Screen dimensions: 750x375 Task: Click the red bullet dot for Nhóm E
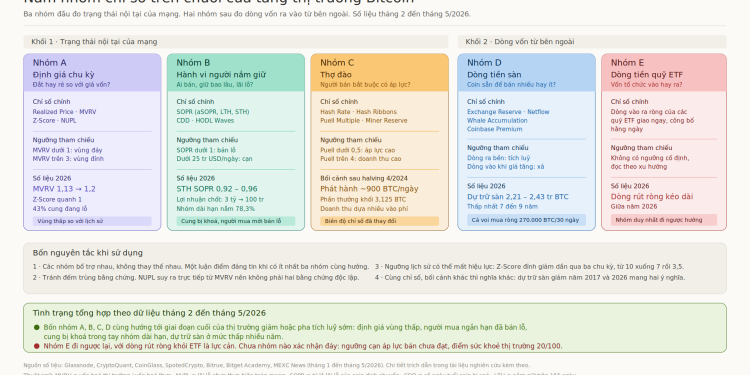37,346
